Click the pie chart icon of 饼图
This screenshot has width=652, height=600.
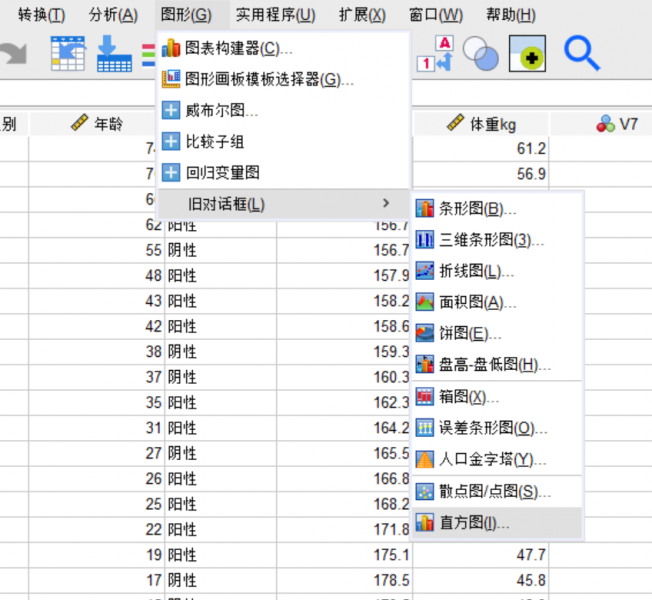tap(425, 333)
